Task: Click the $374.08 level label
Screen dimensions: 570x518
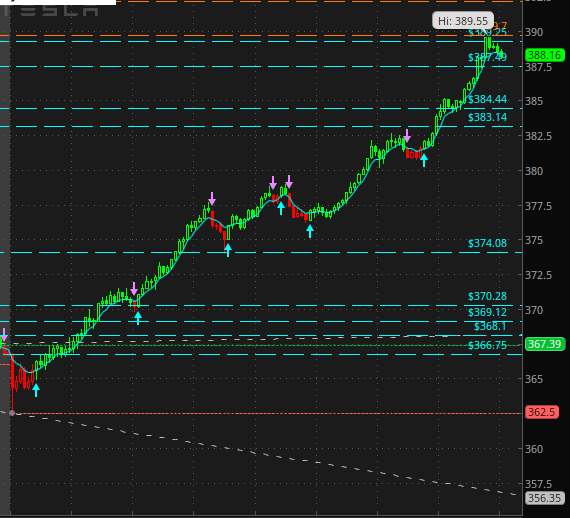Action: 487,243
